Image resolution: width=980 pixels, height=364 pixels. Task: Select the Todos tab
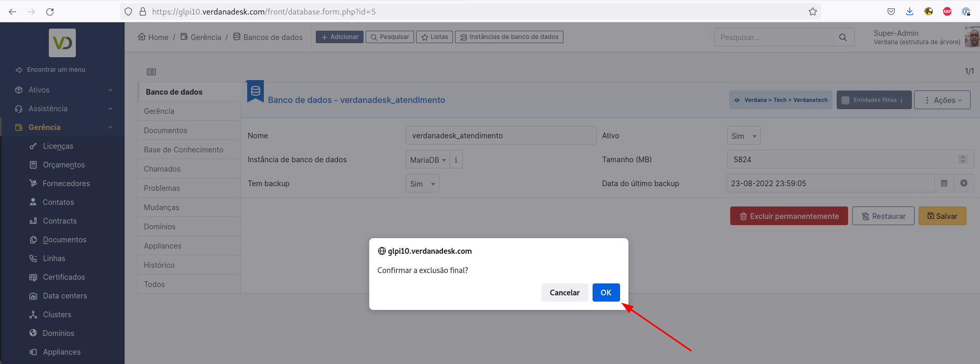pos(189,284)
